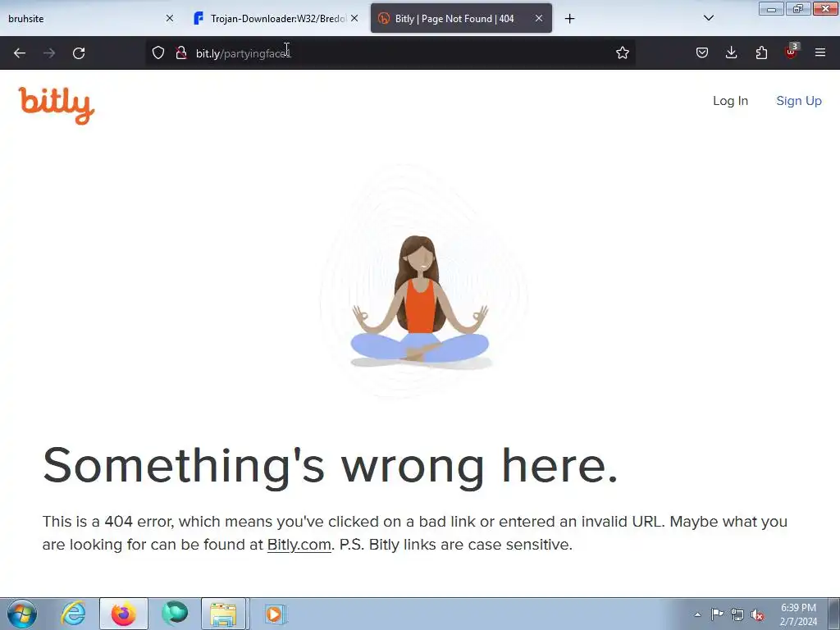This screenshot has height=630, width=840.
Task: Bookmark this page with the star
Action: (x=622, y=52)
